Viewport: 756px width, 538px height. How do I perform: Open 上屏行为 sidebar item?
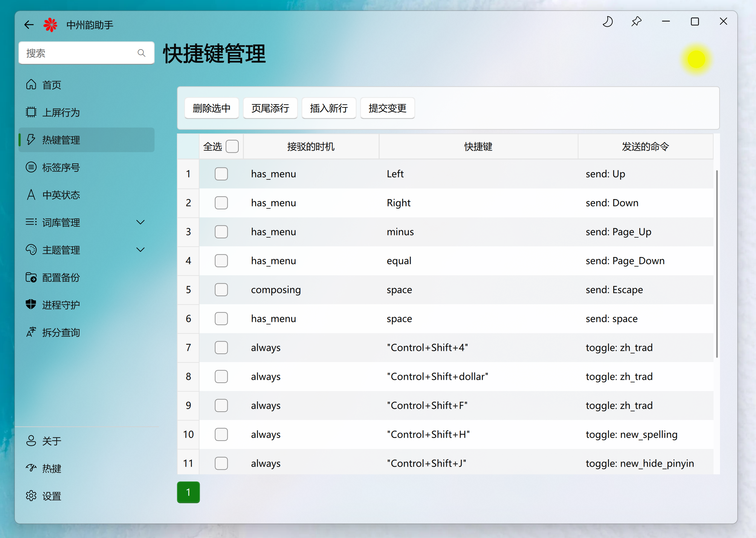[61, 112]
